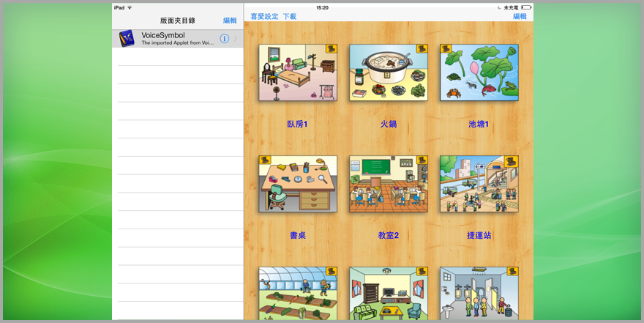Click the 15:20 clock in status bar
The width and height of the screenshot is (644, 323).
(323, 7)
